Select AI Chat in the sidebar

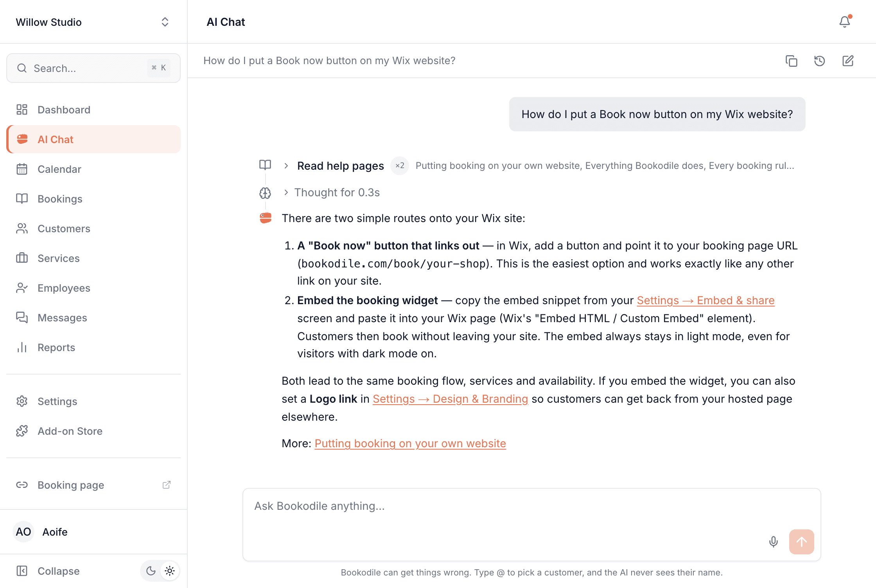(x=93, y=139)
